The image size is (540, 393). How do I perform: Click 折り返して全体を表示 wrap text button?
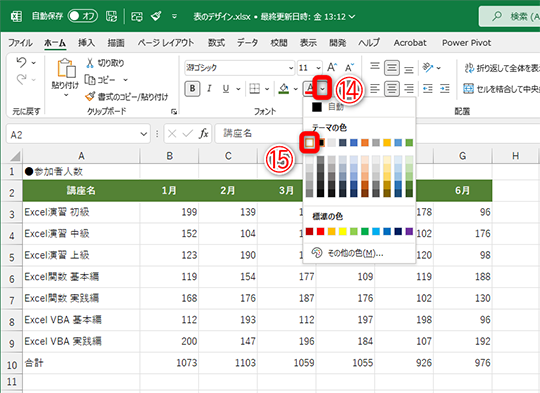[502, 68]
